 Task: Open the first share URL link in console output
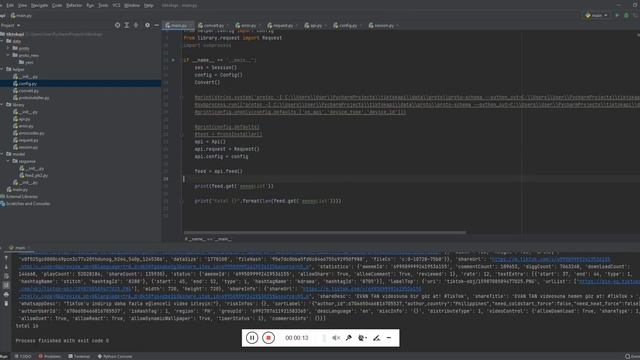(551, 259)
